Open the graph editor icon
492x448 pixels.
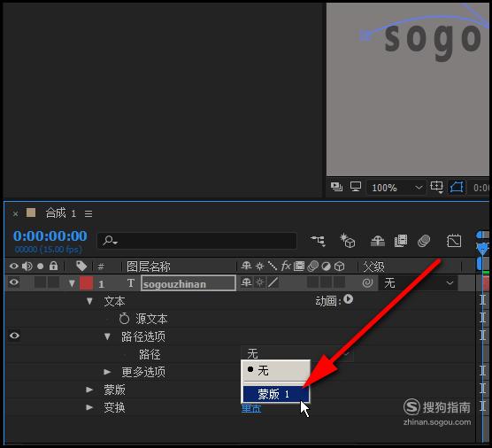(454, 241)
